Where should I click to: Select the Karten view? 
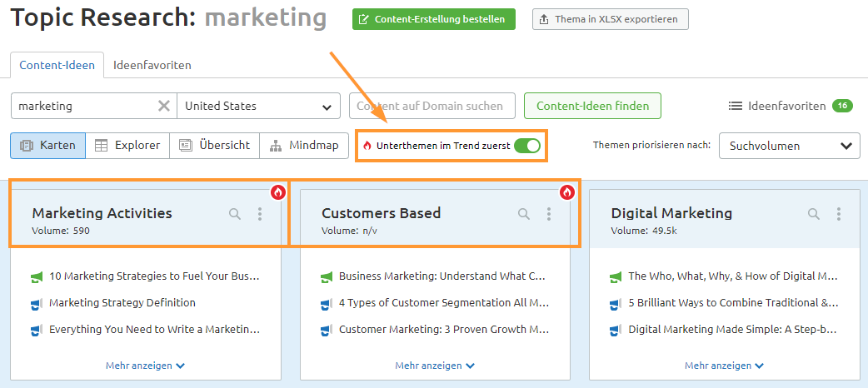(47, 146)
